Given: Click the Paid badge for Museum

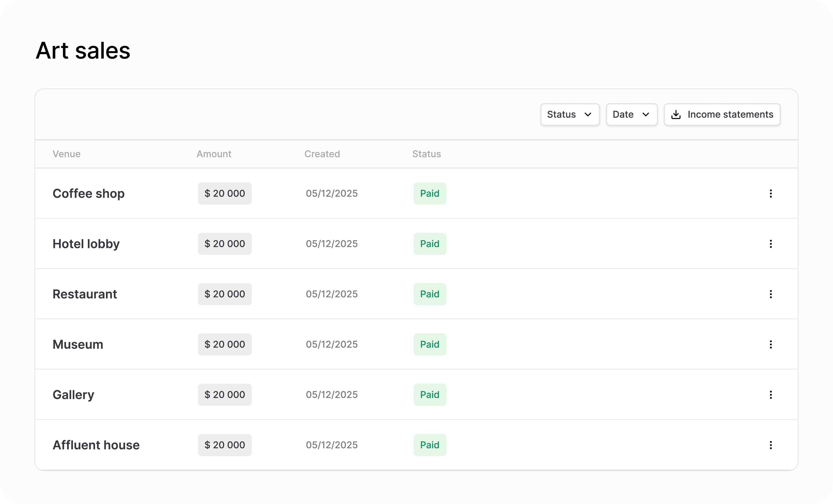Looking at the screenshot, I should 430,345.
